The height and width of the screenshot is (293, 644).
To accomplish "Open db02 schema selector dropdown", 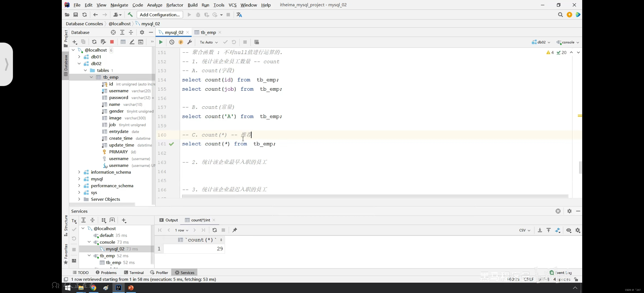I will pos(541,42).
